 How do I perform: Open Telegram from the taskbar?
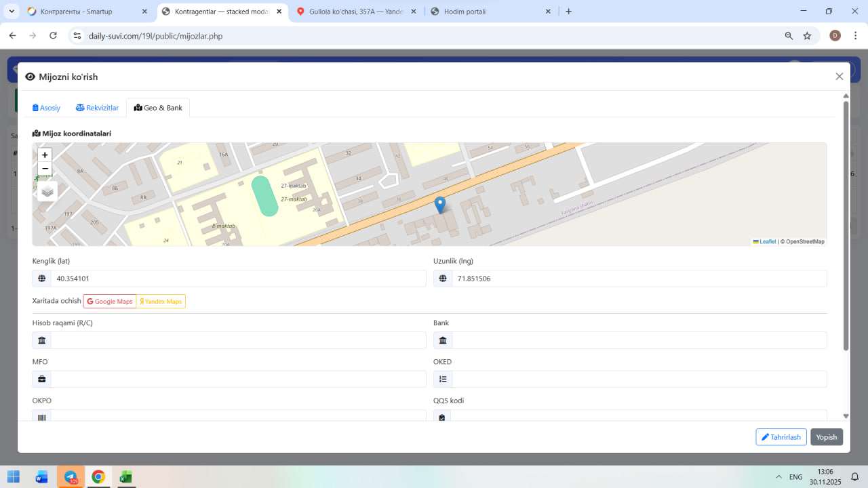click(71, 477)
